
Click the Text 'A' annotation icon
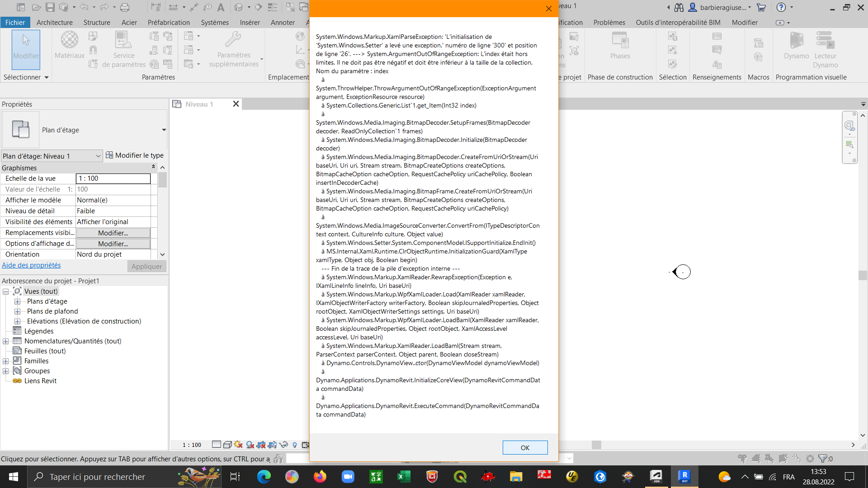tap(221, 7)
